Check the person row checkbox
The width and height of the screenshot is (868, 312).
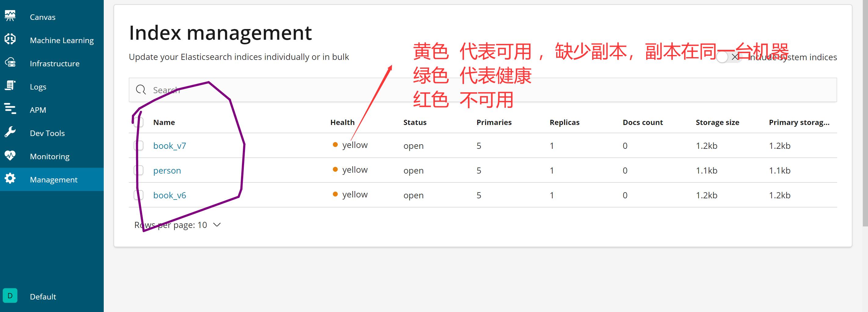[x=139, y=170]
